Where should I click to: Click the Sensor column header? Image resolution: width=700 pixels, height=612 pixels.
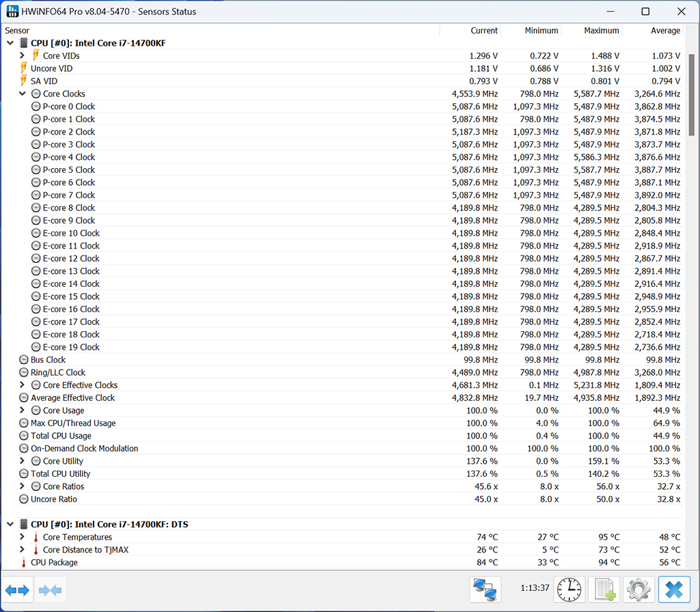[221, 30]
